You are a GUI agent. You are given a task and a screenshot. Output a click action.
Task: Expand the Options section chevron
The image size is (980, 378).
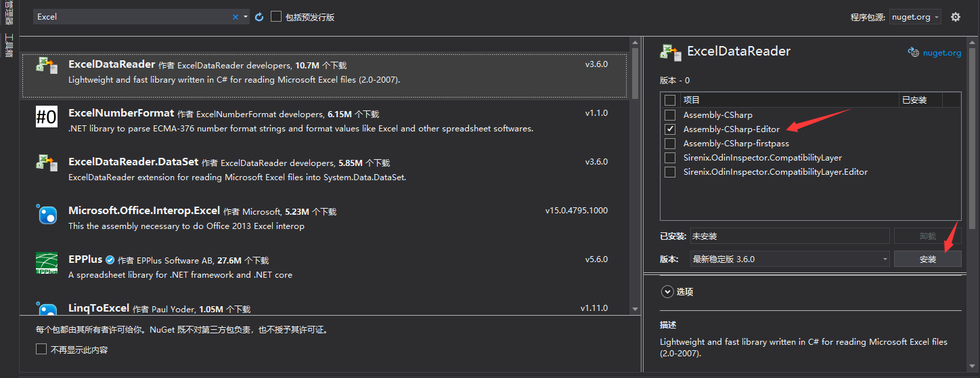666,292
